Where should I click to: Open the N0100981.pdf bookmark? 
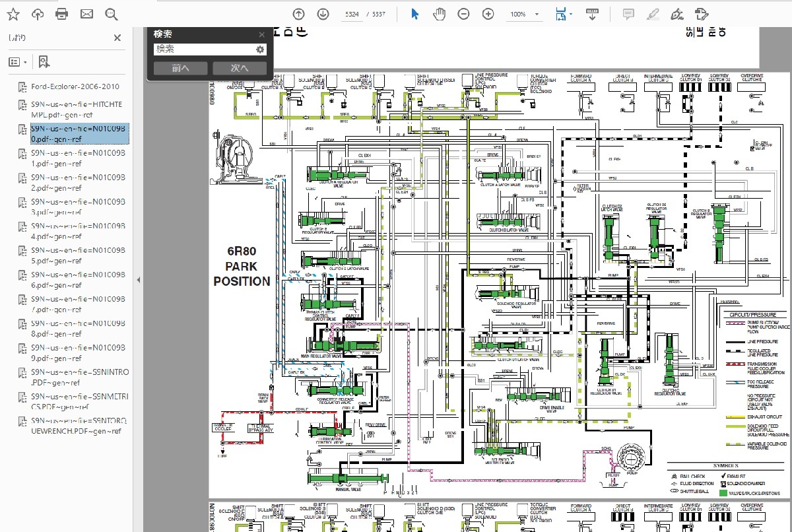coord(79,158)
